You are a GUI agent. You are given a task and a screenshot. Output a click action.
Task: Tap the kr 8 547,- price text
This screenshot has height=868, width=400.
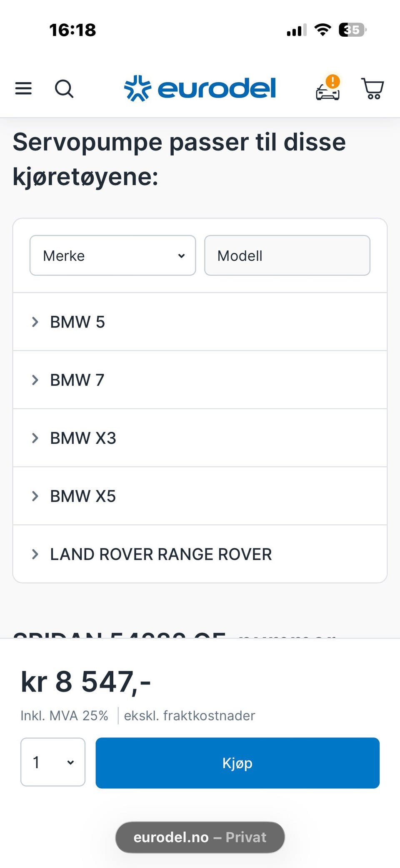[x=86, y=682]
